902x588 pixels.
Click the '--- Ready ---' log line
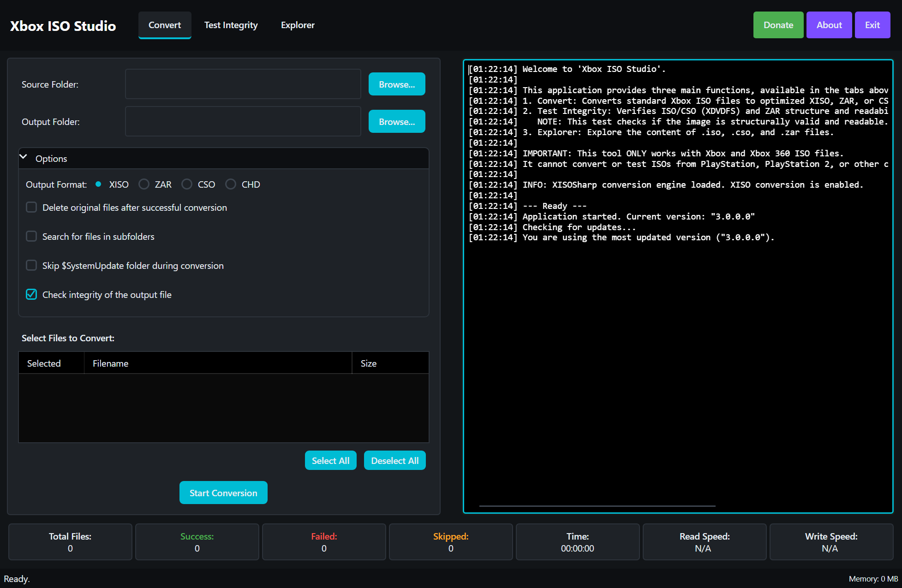(x=527, y=206)
